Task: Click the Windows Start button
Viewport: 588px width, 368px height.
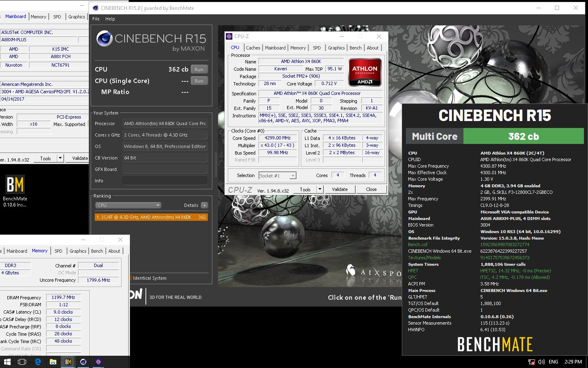Action: pos(7,362)
